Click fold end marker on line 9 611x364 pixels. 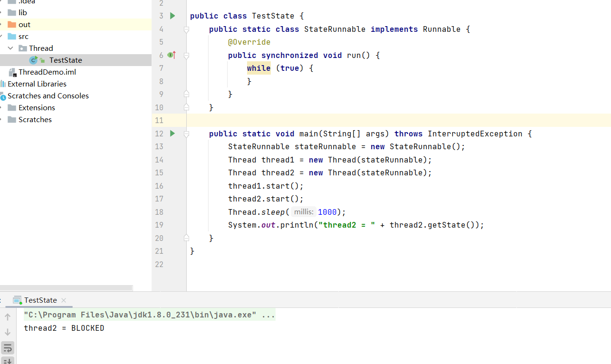(186, 94)
